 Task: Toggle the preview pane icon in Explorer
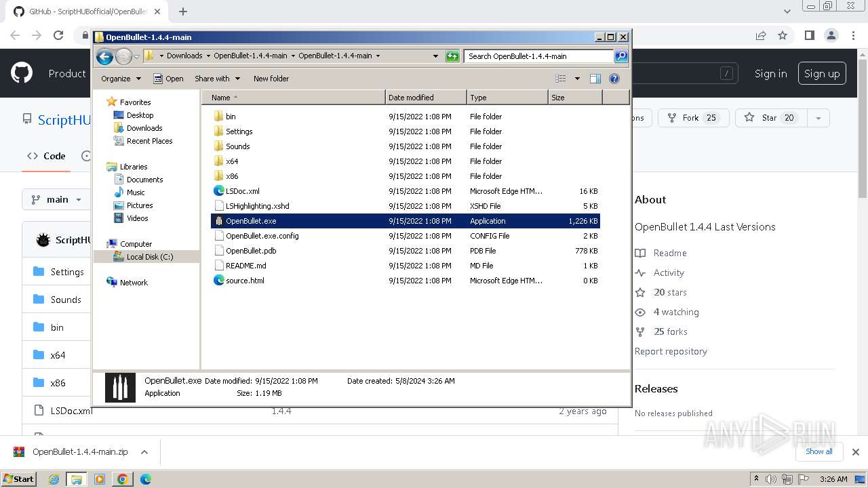pyautogui.click(x=595, y=79)
